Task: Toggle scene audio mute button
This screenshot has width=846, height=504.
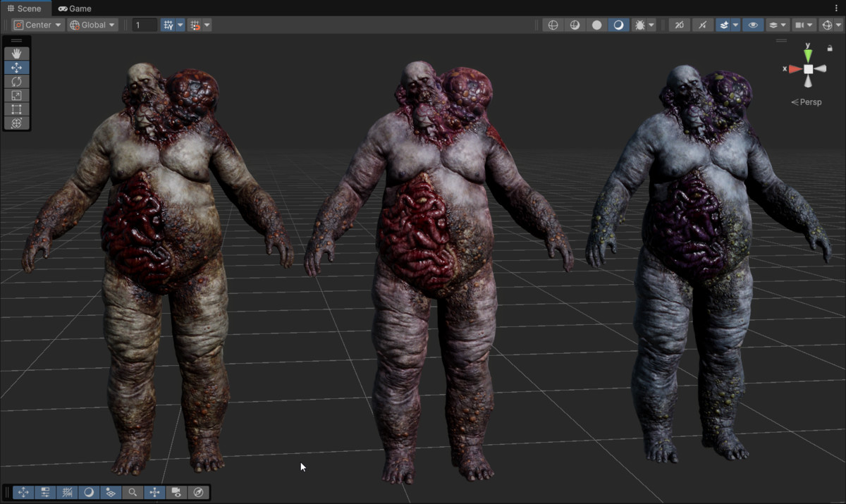Action: pos(702,25)
